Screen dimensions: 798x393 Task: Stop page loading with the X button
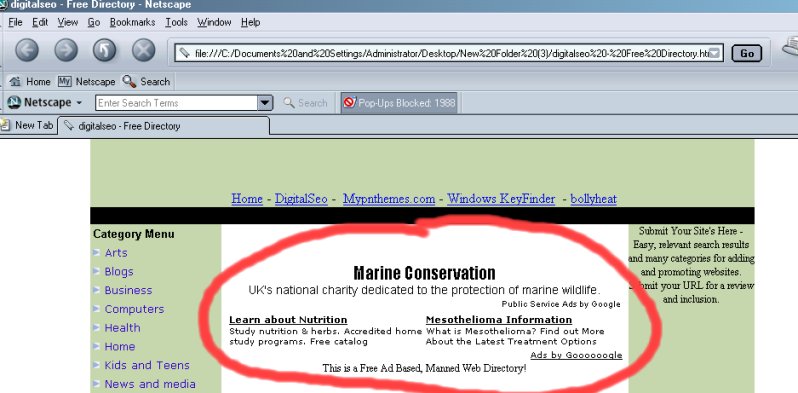tap(144, 51)
